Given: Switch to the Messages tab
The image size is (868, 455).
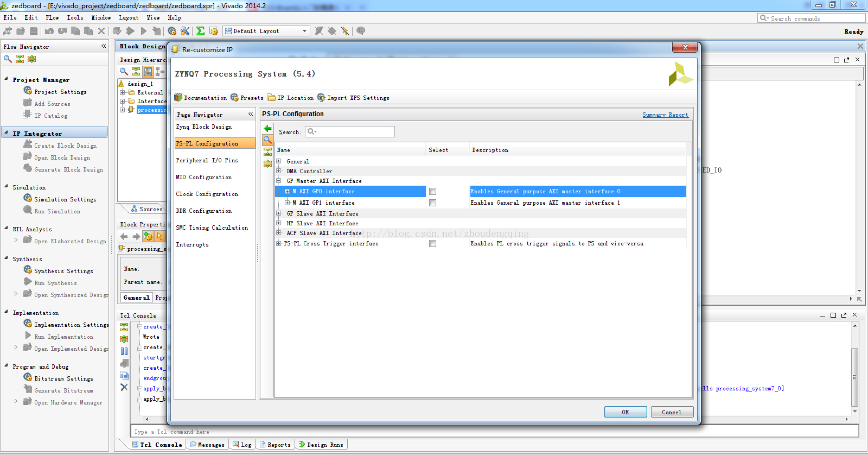Looking at the screenshot, I should click(x=207, y=445).
